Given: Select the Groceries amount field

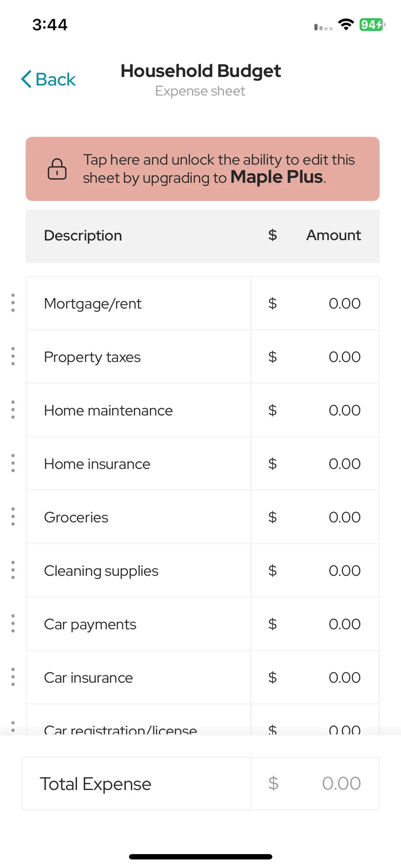Looking at the screenshot, I should [315, 517].
